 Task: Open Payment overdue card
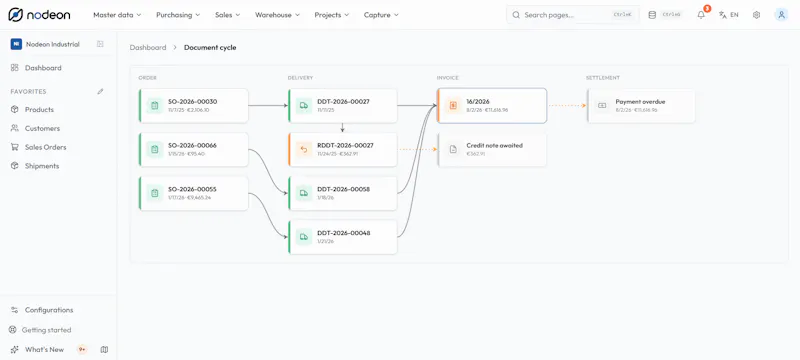[x=641, y=106]
